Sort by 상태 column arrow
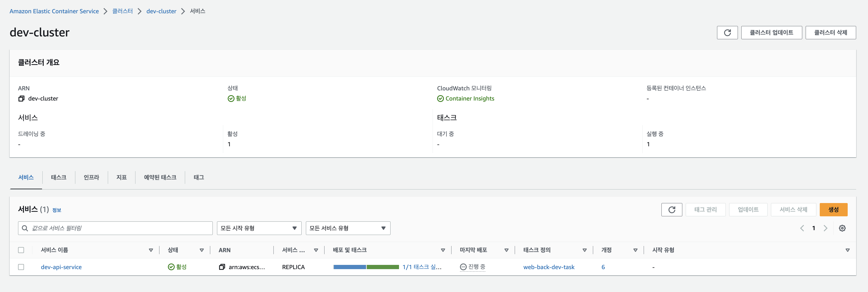This screenshot has height=292, width=868. (x=201, y=250)
